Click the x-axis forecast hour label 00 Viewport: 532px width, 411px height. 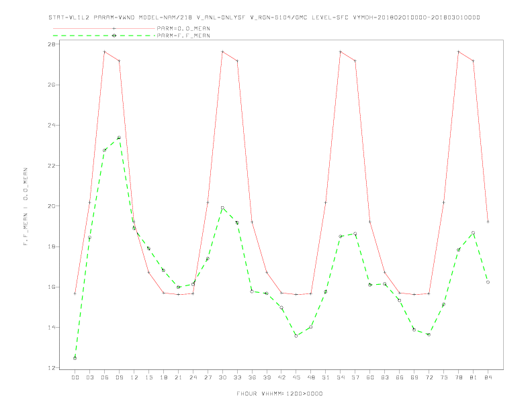(x=75, y=377)
